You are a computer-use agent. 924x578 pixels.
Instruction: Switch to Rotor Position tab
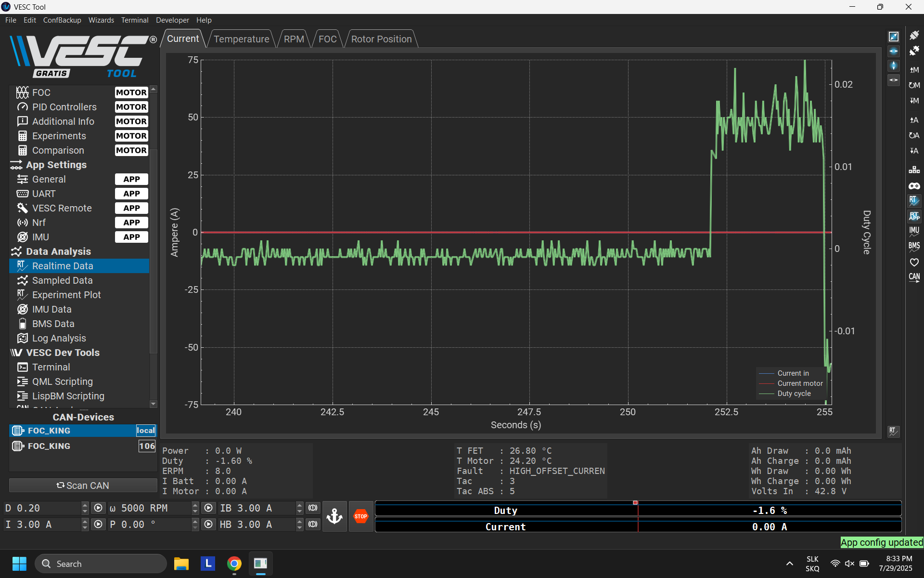[x=381, y=39]
